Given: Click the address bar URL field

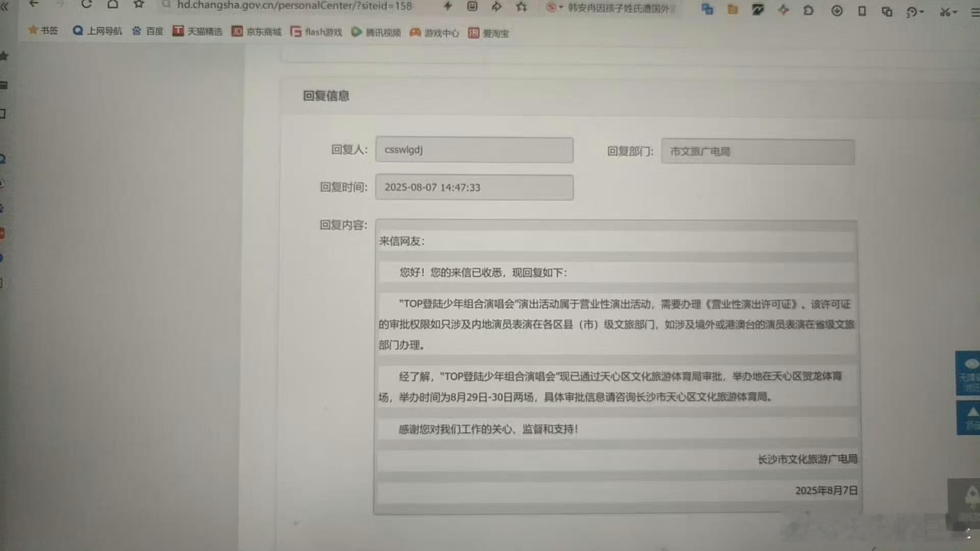Looking at the screenshot, I should coord(295,6).
